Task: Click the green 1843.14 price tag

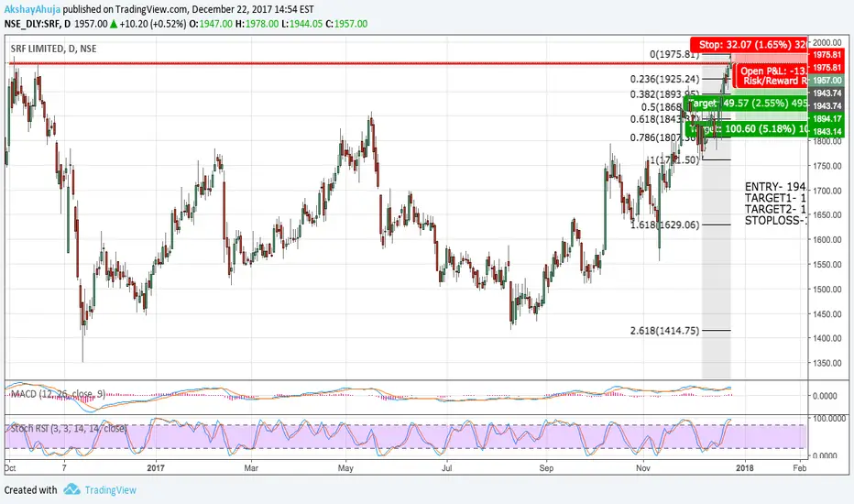Action: point(827,131)
